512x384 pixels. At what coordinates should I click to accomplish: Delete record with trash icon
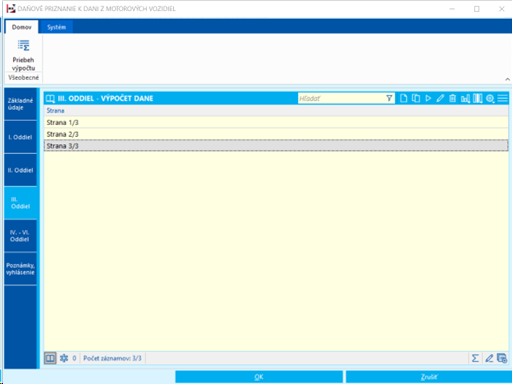(x=452, y=98)
